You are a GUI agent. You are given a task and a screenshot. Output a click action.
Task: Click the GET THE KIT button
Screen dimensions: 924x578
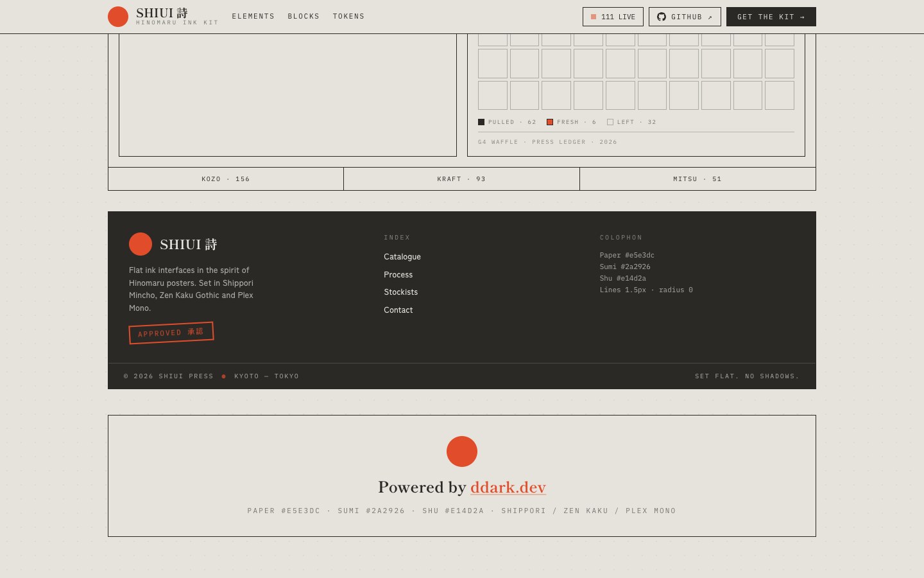click(771, 17)
